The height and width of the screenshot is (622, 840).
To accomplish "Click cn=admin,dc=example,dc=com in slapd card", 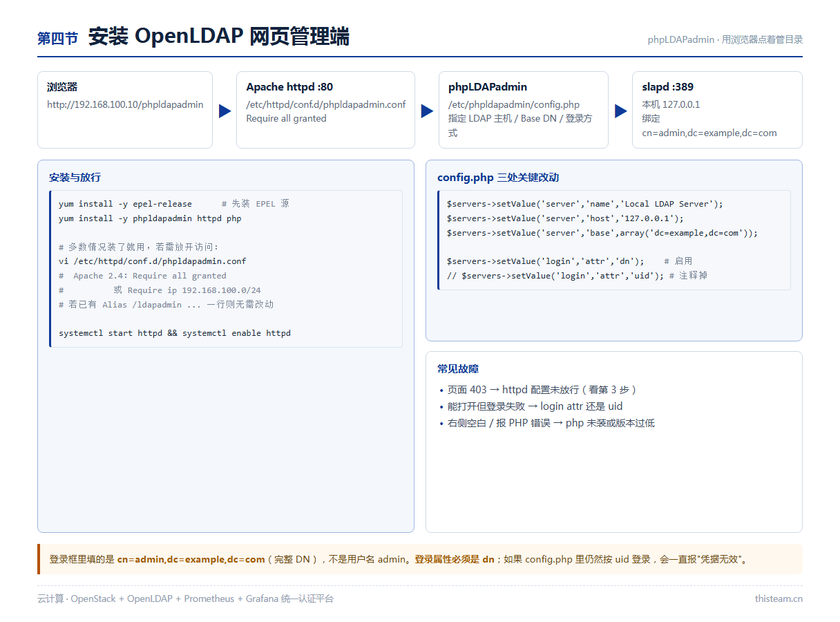I will pyautogui.click(x=709, y=133).
